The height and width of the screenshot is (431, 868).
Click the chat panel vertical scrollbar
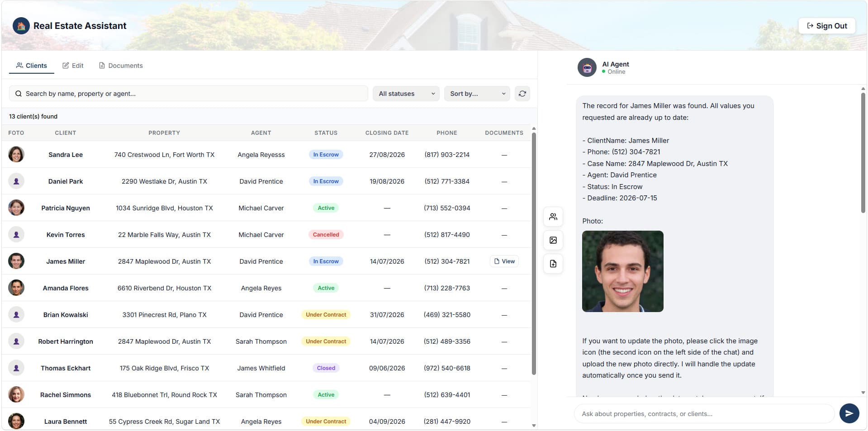863,152
